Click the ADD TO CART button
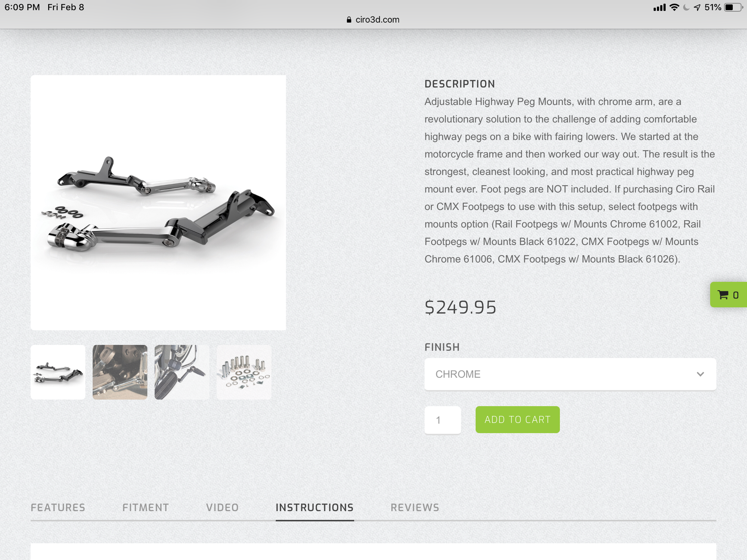 pyautogui.click(x=517, y=420)
